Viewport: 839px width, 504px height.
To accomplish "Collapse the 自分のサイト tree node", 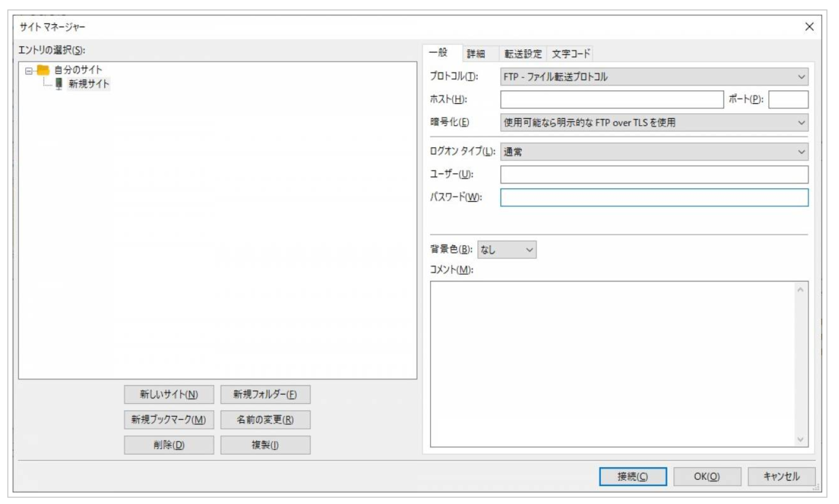I will tap(28, 70).
